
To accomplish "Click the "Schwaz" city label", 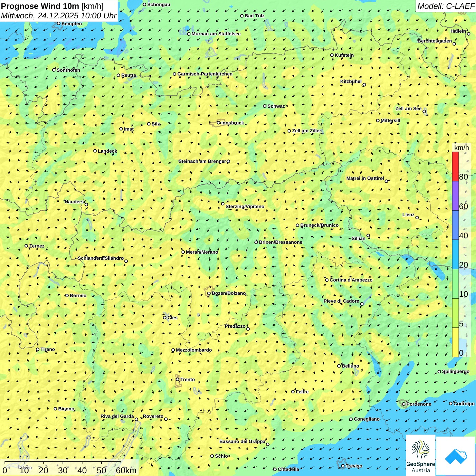I will click(x=276, y=106).
